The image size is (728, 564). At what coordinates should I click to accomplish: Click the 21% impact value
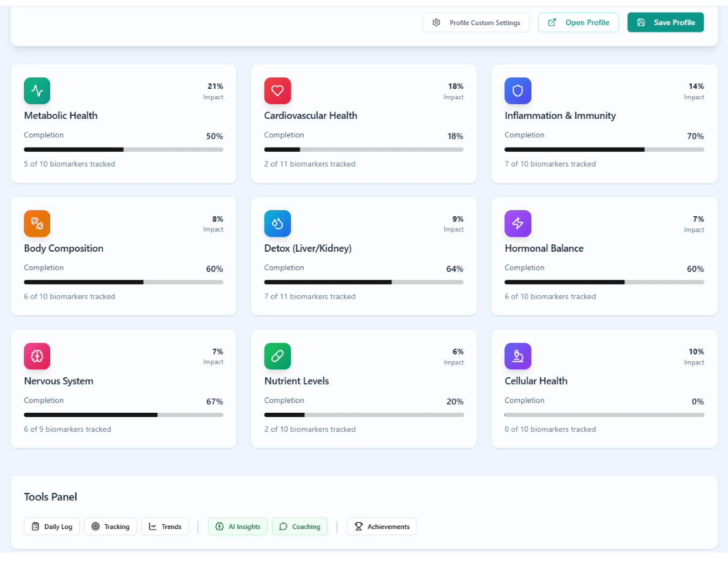click(216, 86)
